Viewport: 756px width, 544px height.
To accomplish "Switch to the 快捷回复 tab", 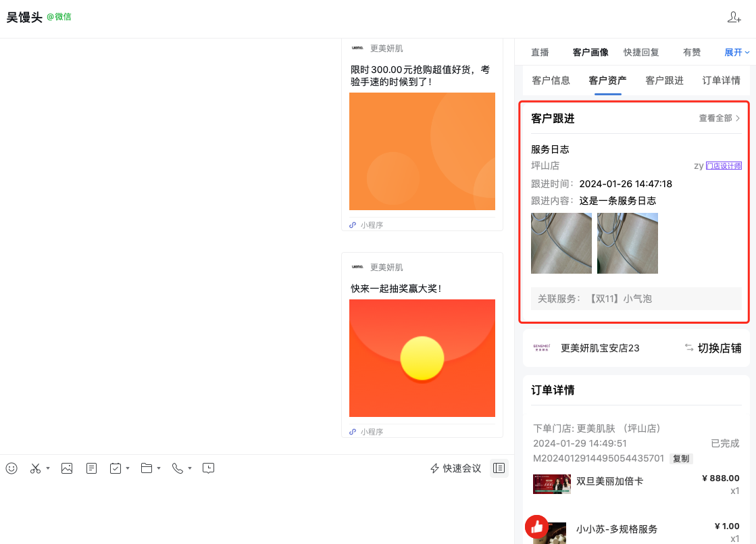I will pos(640,52).
